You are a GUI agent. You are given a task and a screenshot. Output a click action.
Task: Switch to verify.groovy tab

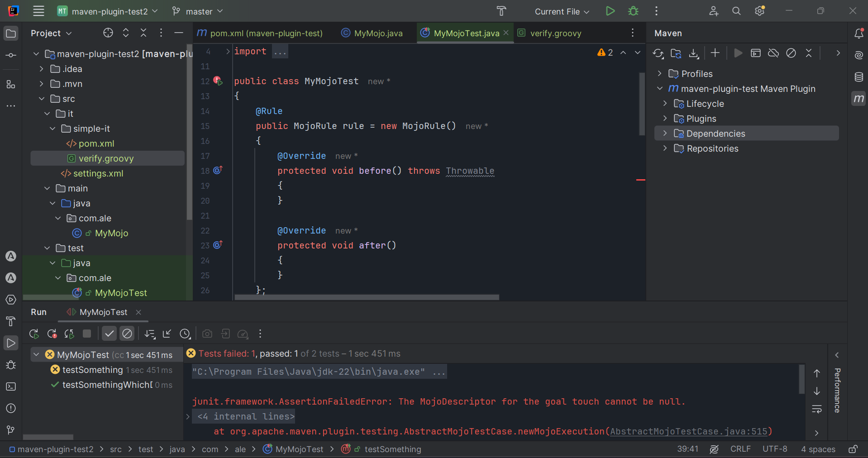[549, 33]
